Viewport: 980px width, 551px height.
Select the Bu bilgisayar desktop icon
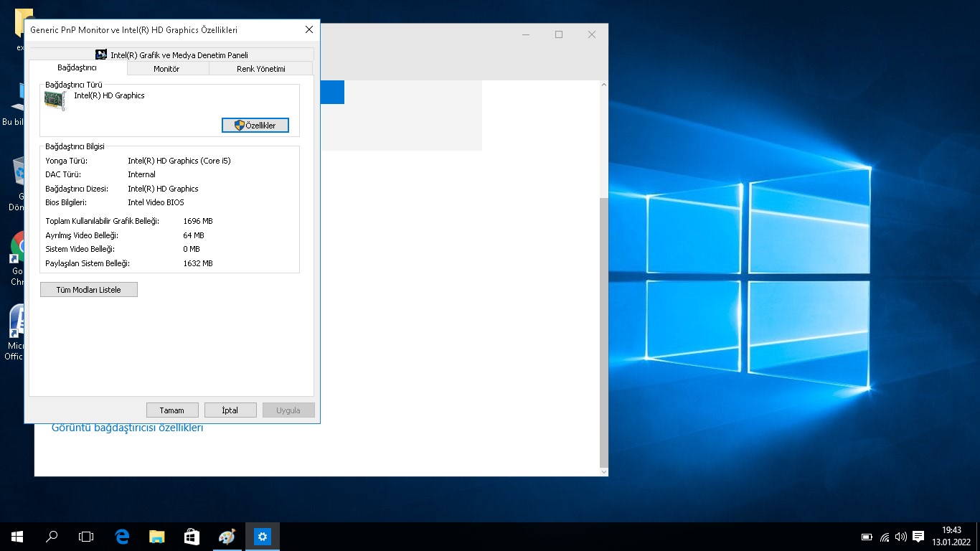coord(14,104)
